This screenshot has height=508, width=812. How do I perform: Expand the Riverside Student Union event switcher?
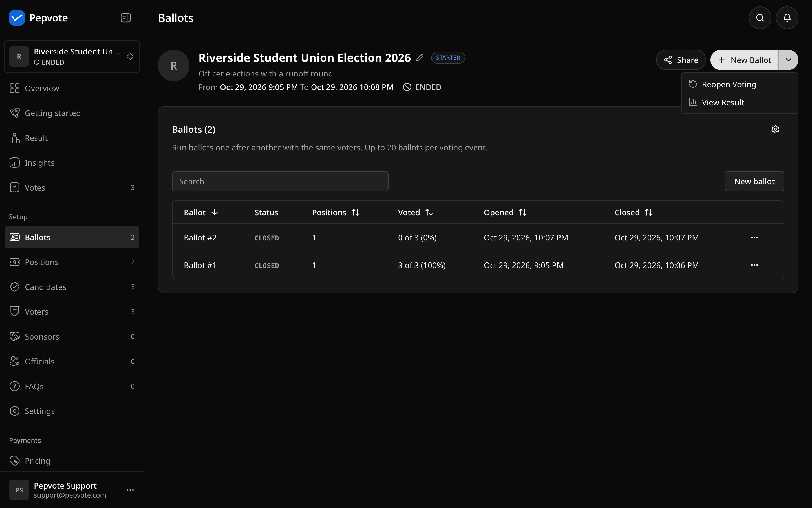click(x=72, y=56)
